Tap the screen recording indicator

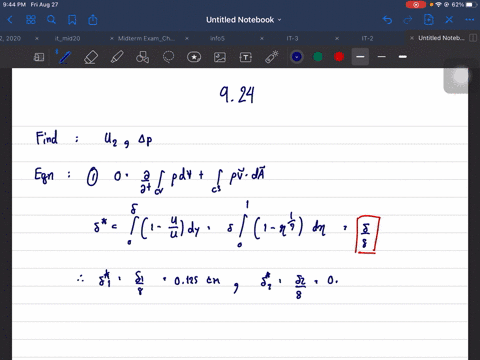pos(416,5)
